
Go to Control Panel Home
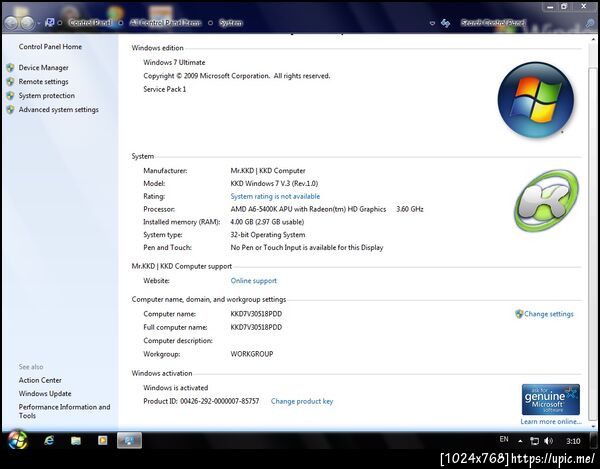50,47
